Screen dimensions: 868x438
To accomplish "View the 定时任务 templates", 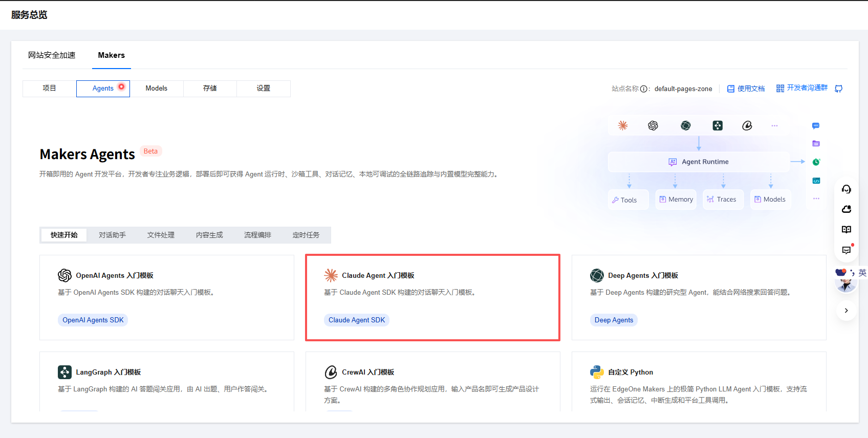I will pos(306,235).
